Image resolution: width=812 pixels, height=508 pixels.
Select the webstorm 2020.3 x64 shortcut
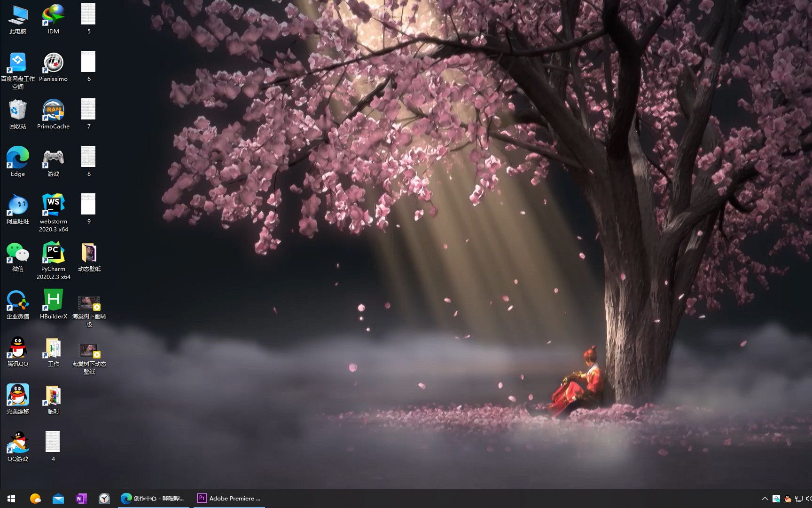[53, 213]
